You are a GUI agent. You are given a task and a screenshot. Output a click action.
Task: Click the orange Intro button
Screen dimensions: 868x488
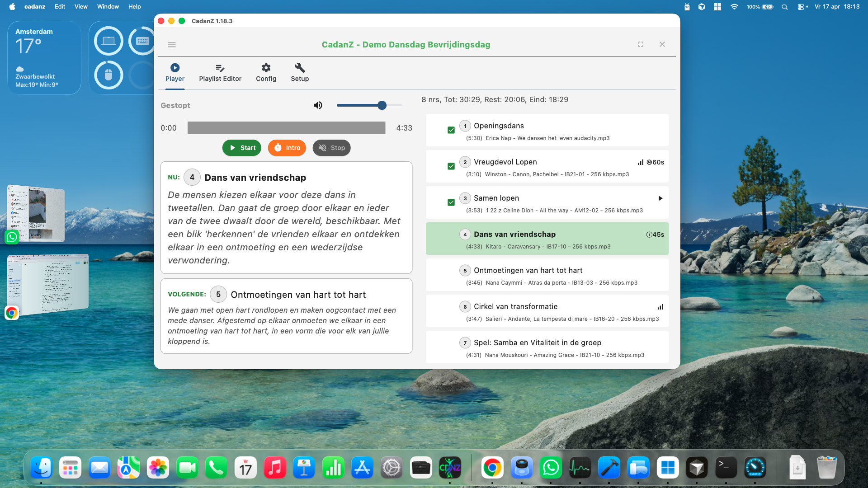click(x=287, y=148)
